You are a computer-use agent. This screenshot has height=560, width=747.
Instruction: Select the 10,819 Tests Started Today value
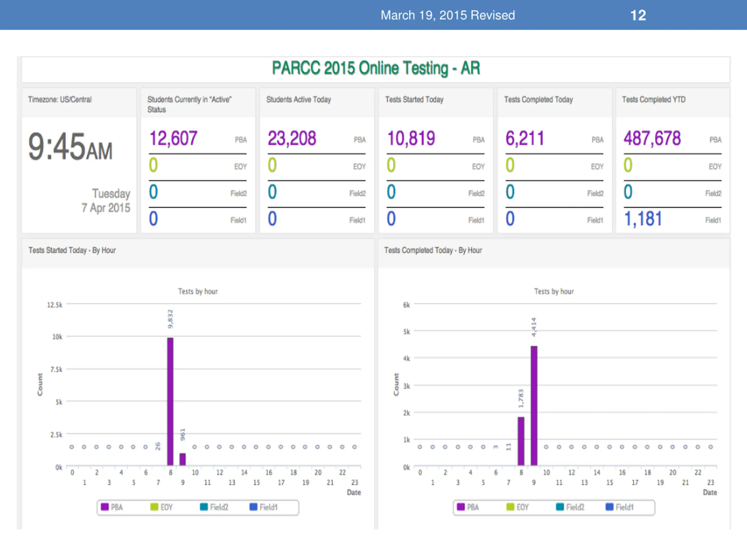tap(411, 139)
